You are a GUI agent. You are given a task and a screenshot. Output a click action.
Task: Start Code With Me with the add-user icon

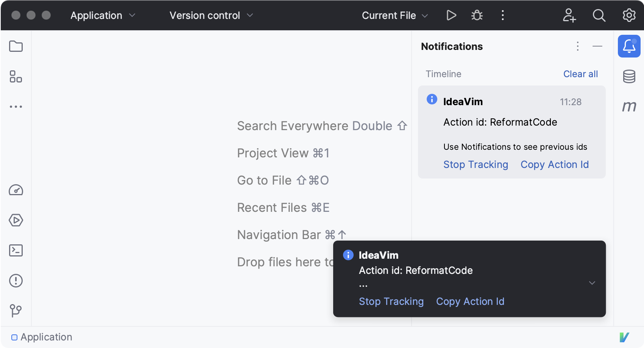(x=569, y=16)
